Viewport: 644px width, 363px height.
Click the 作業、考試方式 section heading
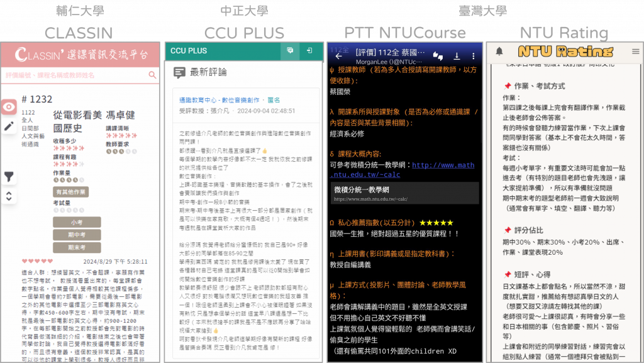(540, 86)
